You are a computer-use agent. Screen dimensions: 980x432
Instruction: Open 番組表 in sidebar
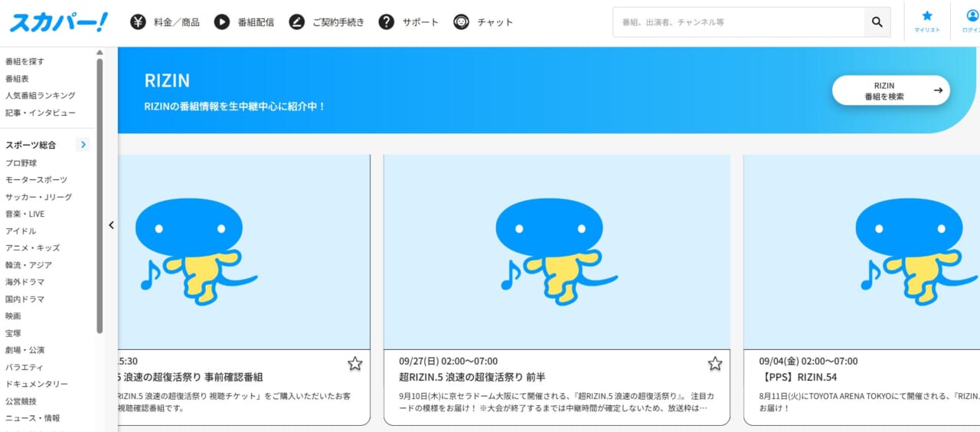[17, 78]
